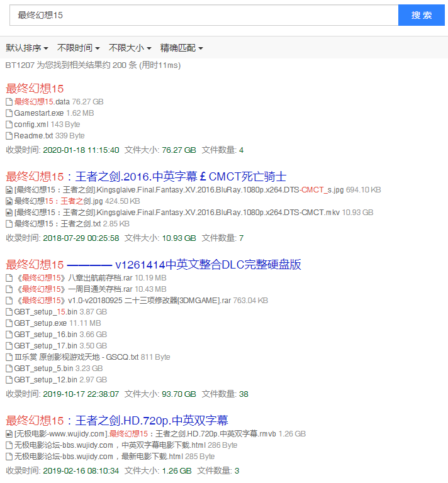Click the indexed time 2019-02-16 08:10:34

(x=81, y=470)
